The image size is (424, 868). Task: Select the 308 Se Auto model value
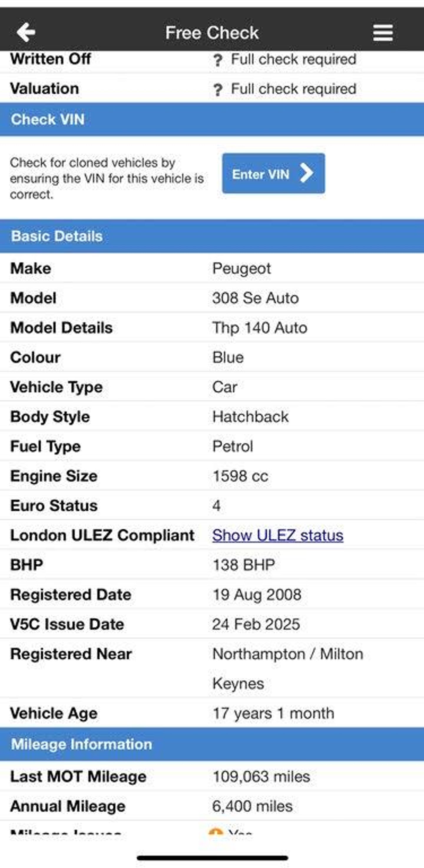click(x=256, y=298)
